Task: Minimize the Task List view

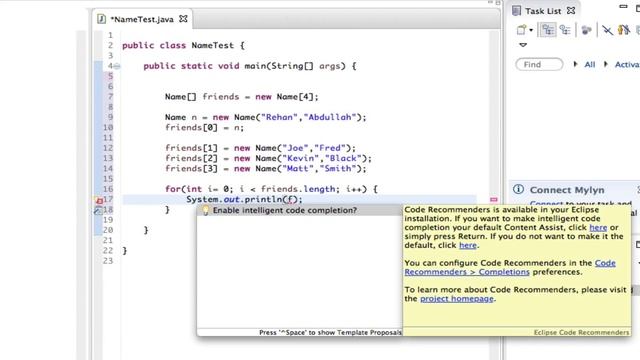Action: 623,7
